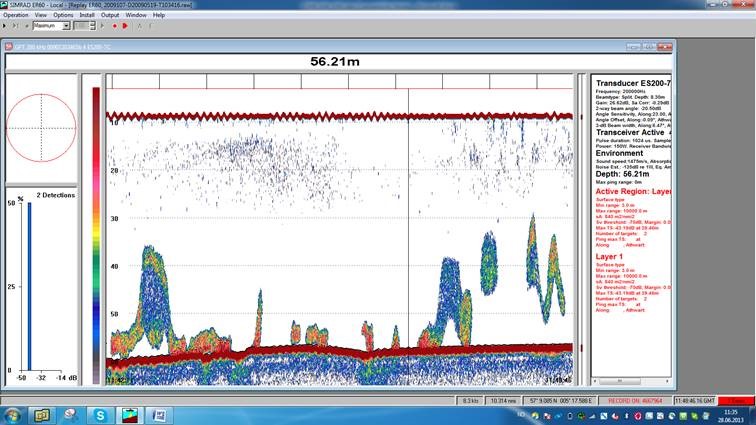Open the ER60 echogram taskbar icon

(129, 415)
